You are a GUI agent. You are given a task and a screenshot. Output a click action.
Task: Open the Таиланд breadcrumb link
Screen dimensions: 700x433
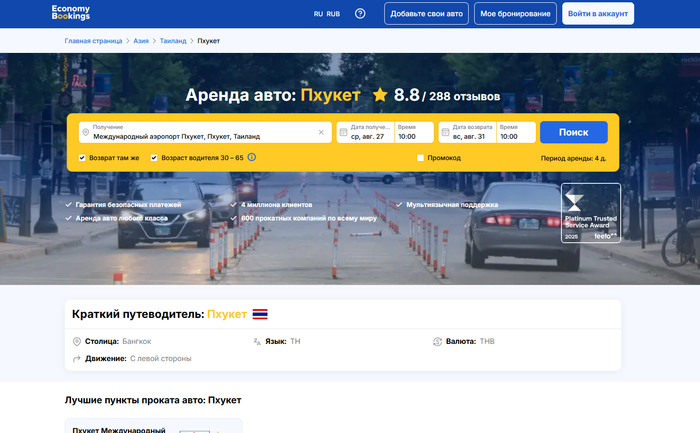(x=173, y=41)
